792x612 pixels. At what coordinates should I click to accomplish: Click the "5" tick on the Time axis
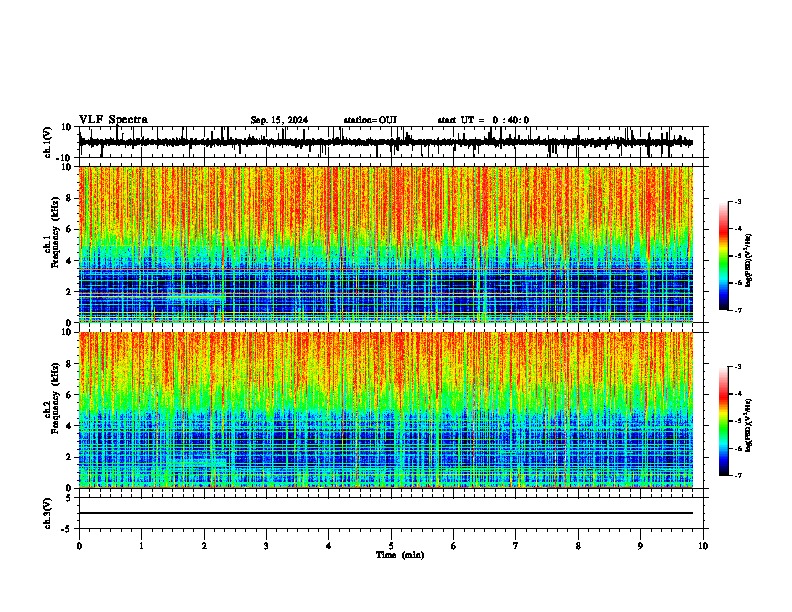click(x=391, y=546)
